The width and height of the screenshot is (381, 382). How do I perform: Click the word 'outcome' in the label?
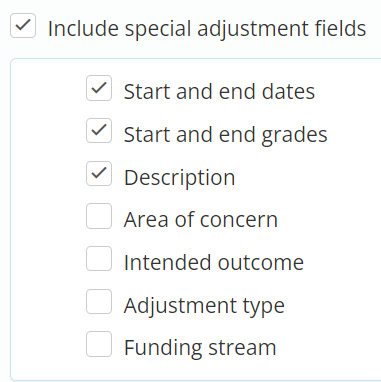pyautogui.click(x=261, y=263)
